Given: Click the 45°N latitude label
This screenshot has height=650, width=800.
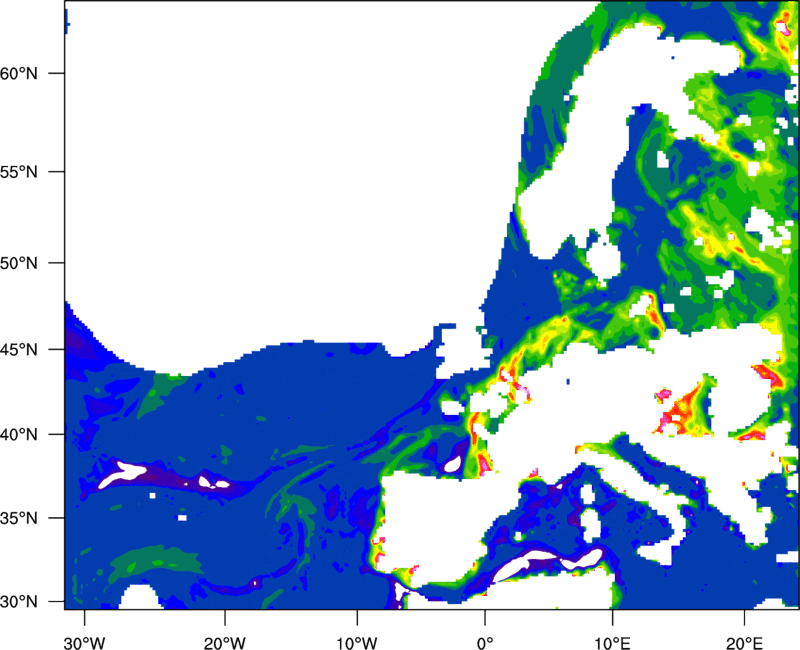Looking at the screenshot, I should click(x=19, y=349).
